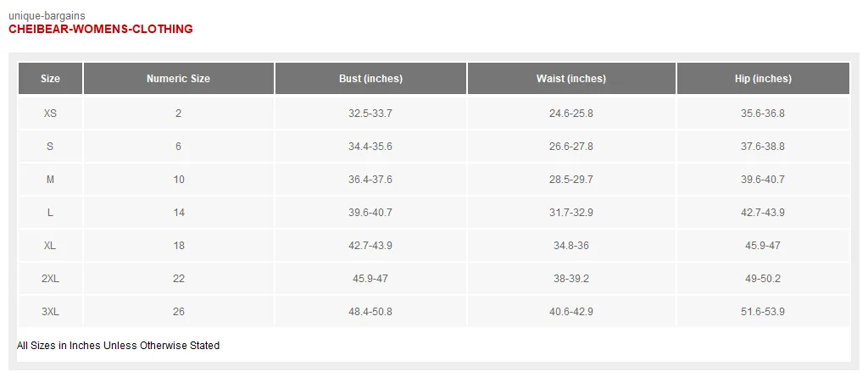The height and width of the screenshot is (383, 868).
Task: Click waist value 24.6-25.8
Action: (x=571, y=114)
